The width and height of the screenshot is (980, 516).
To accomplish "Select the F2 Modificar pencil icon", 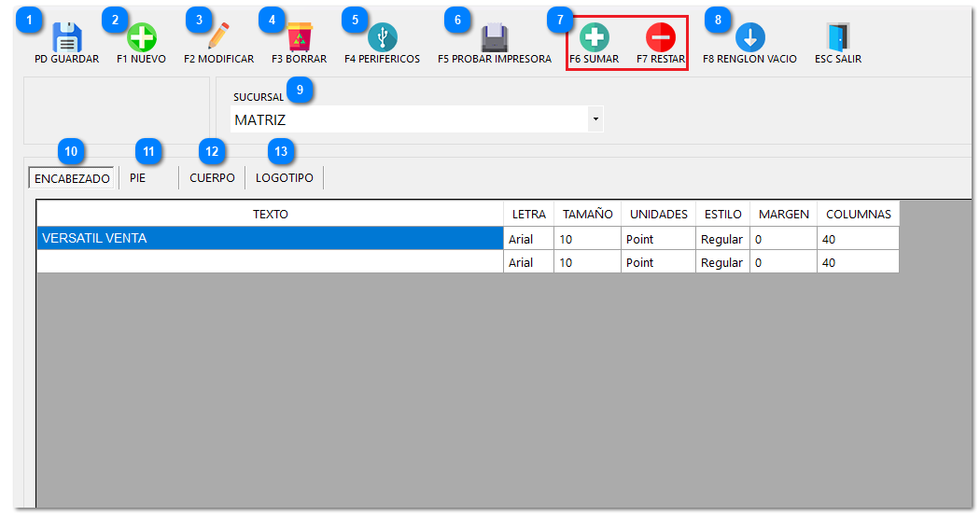I will point(218,38).
